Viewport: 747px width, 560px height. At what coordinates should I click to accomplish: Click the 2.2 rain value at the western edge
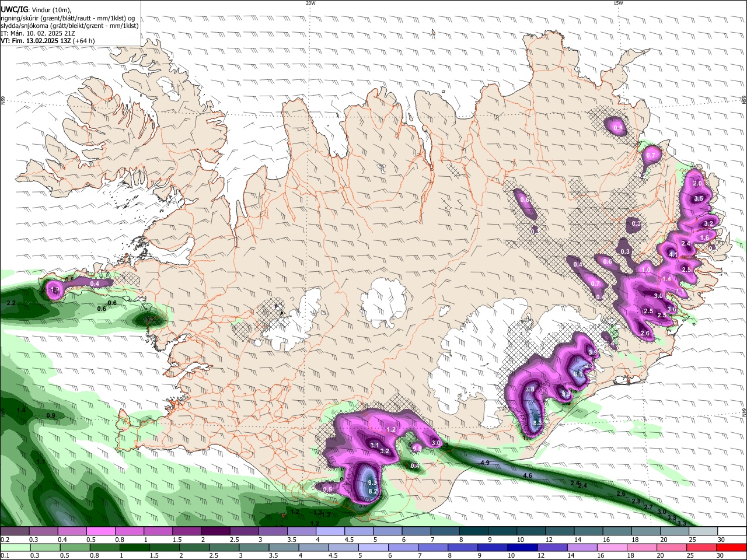(x=11, y=303)
